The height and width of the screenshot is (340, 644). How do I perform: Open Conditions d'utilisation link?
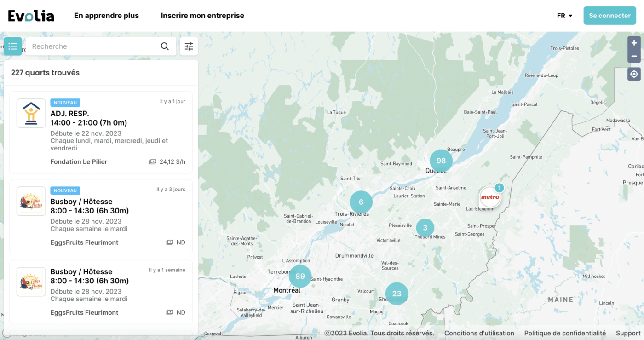click(479, 333)
